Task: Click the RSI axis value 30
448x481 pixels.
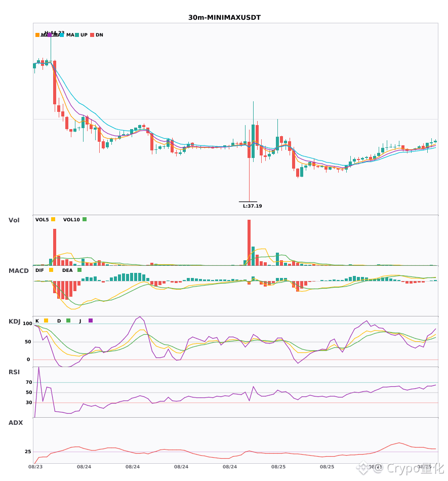Action: click(29, 403)
